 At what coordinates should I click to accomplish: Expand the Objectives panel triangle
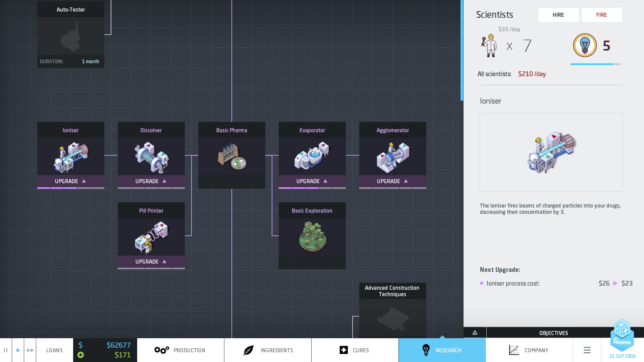(x=475, y=333)
